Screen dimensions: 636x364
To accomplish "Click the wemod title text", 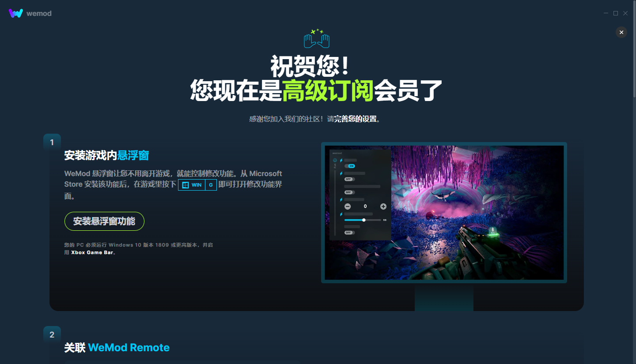I will click(x=39, y=14).
